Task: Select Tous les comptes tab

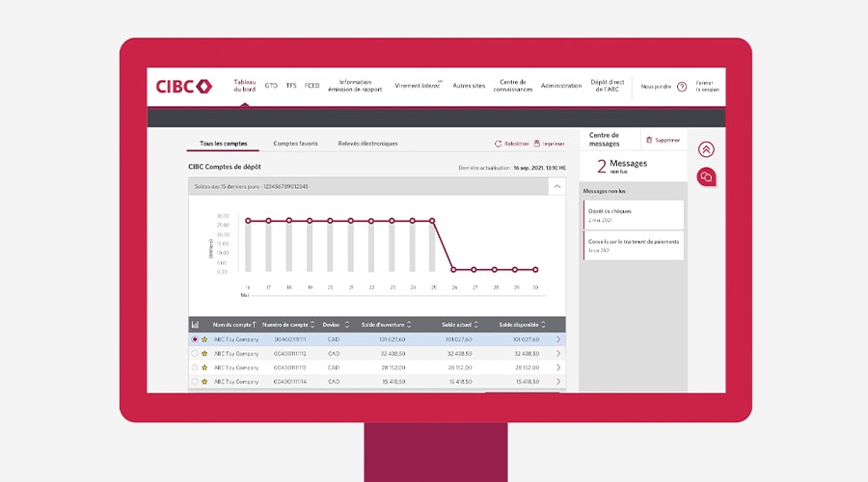Action: (223, 144)
